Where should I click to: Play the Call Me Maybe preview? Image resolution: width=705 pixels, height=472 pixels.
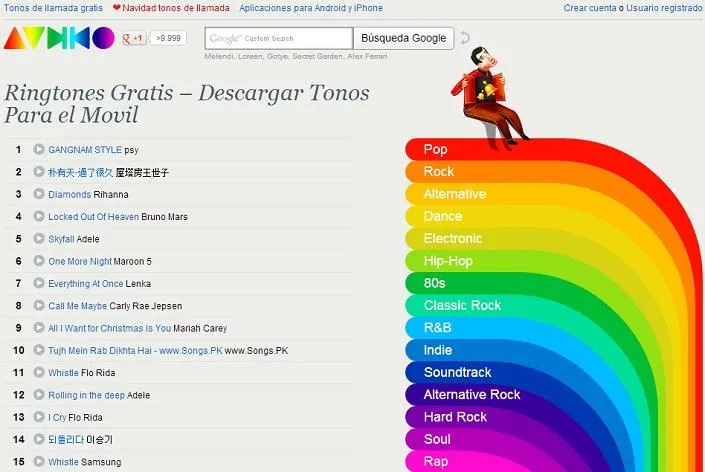point(39,305)
